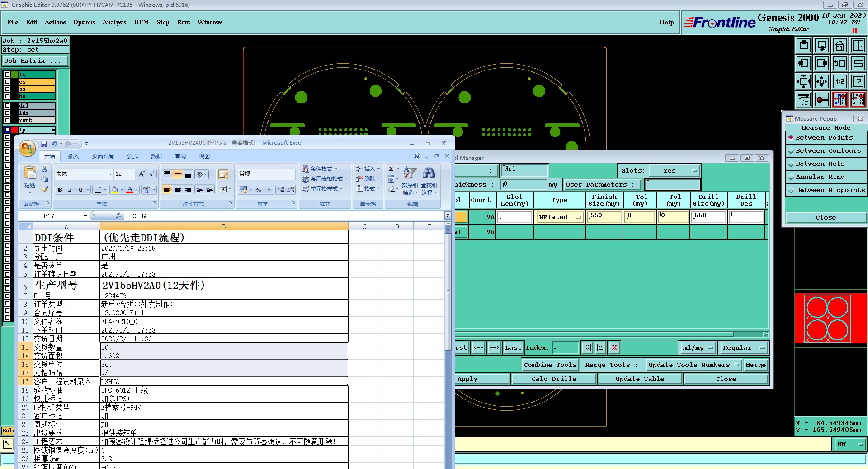Click the Excel Find and Select binoculars icon
The width and height of the screenshot is (868, 469).
(x=429, y=173)
